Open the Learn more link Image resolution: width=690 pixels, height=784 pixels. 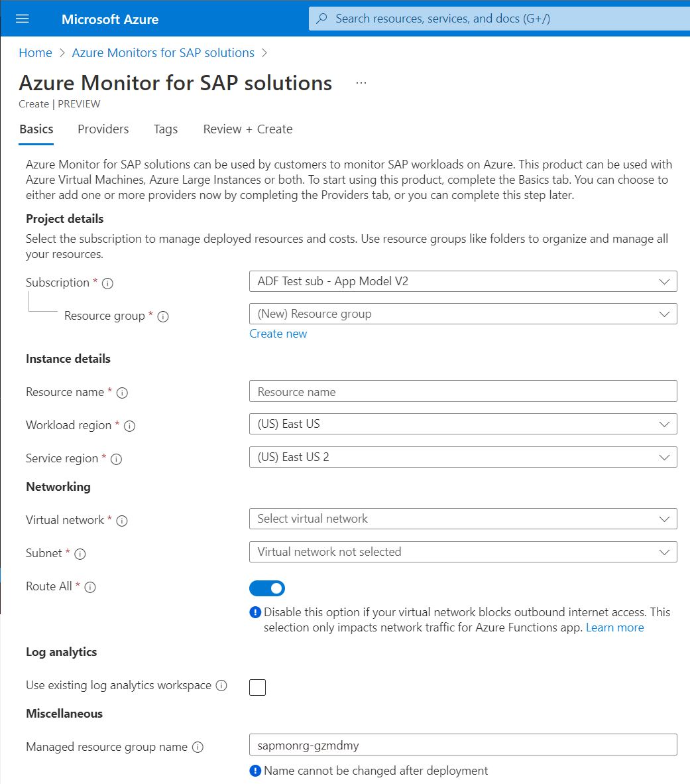614,627
